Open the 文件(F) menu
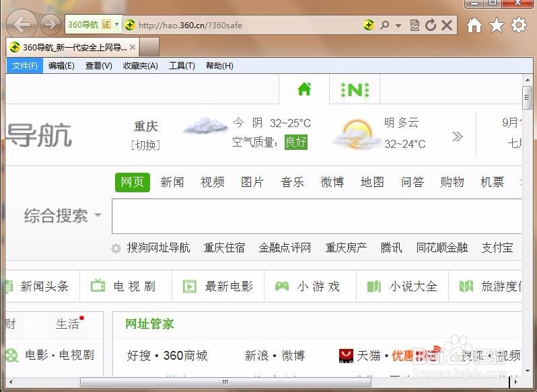 coord(25,66)
